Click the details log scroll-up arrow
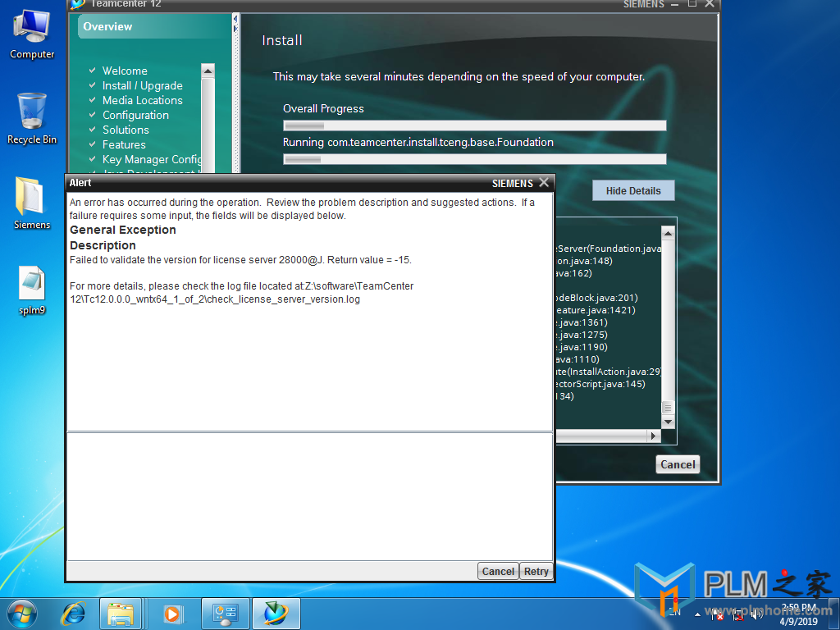The image size is (840, 630). pos(668,234)
